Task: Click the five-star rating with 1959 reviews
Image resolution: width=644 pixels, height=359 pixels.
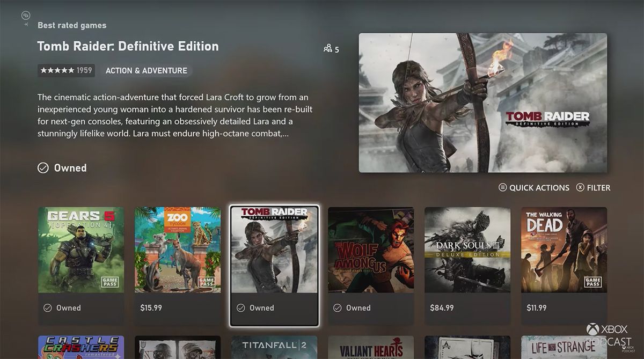Action: (65, 70)
